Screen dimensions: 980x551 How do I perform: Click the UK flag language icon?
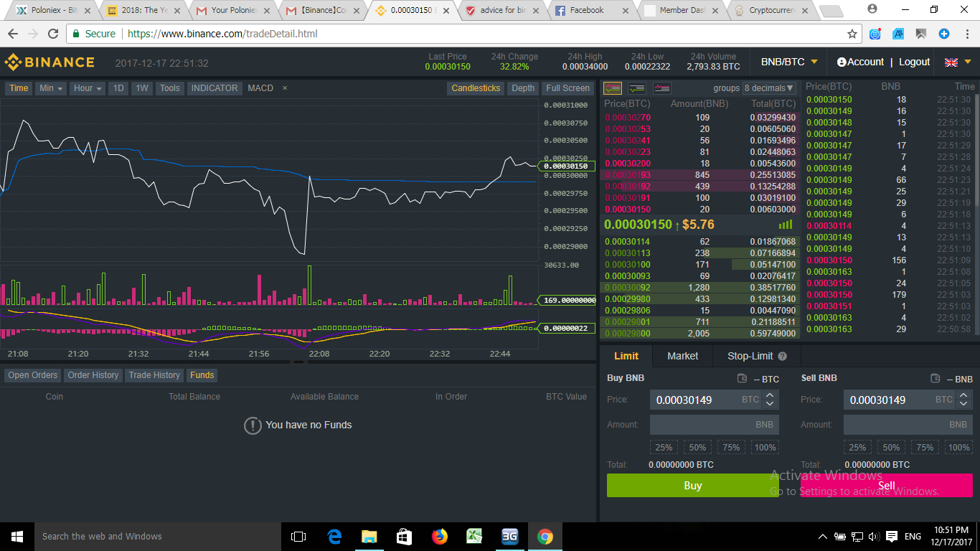[x=951, y=62]
